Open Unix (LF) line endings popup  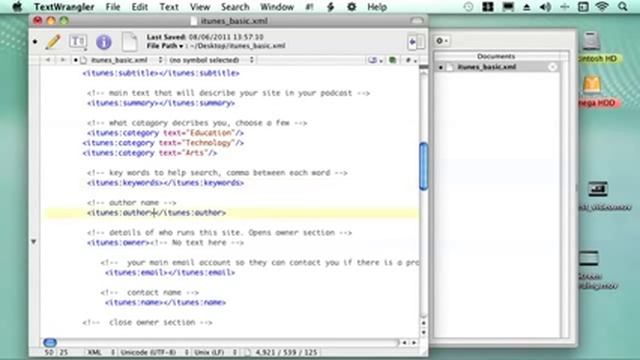point(214,352)
